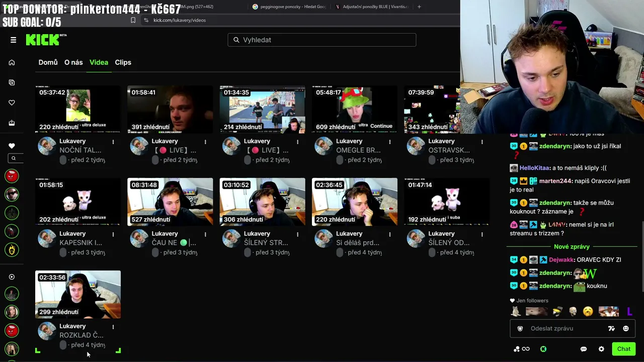Click the sidebar play circle icon

[12, 277]
